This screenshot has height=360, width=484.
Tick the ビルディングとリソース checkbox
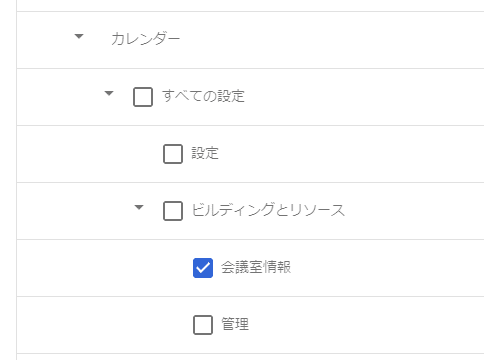tap(173, 211)
